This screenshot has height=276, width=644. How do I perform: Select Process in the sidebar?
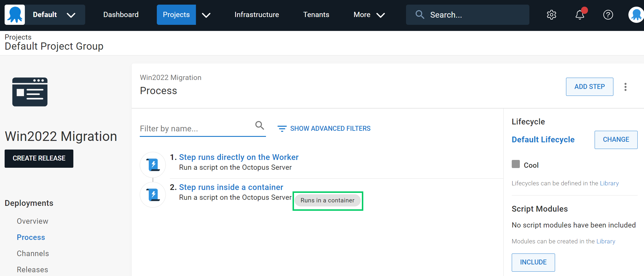(x=31, y=237)
